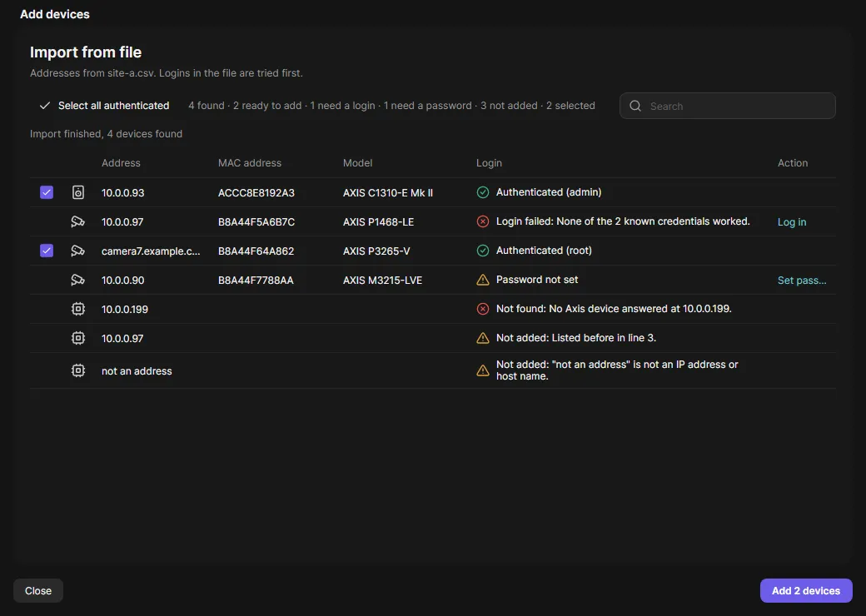Click the Model column header
Screen dimensions: 866x616
coord(357,163)
